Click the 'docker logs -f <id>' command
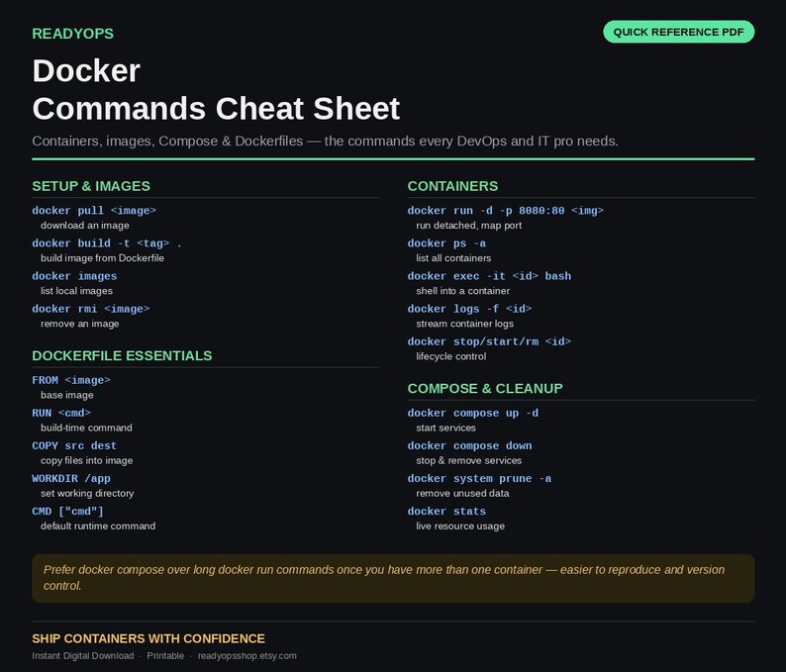 pyautogui.click(x=469, y=309)
